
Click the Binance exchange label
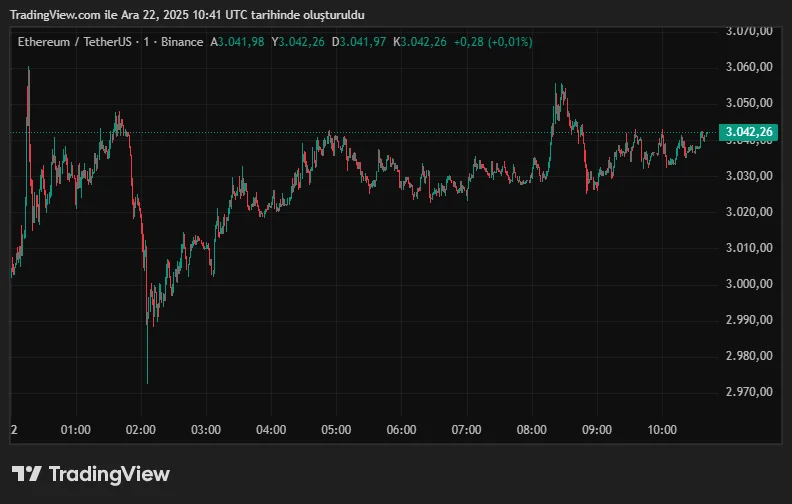coord(179,42)
